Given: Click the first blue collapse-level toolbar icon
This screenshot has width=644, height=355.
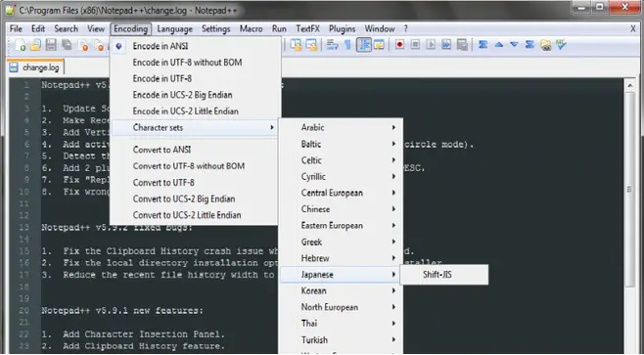Looking at the screenshot, I should (x=483, y=45).
